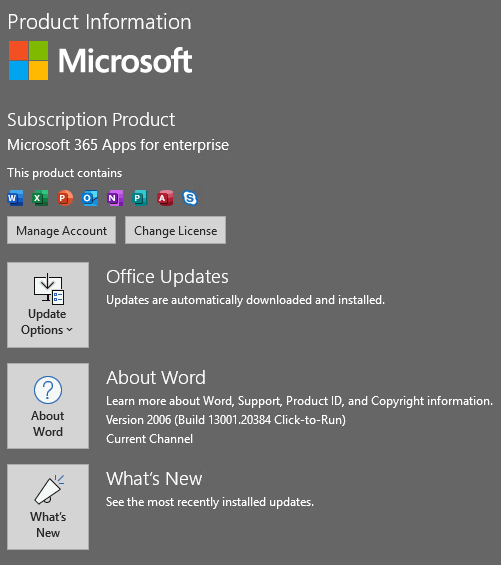Expand the Update Options dropdown
501x565 pixels.
[x=48, y=305]
